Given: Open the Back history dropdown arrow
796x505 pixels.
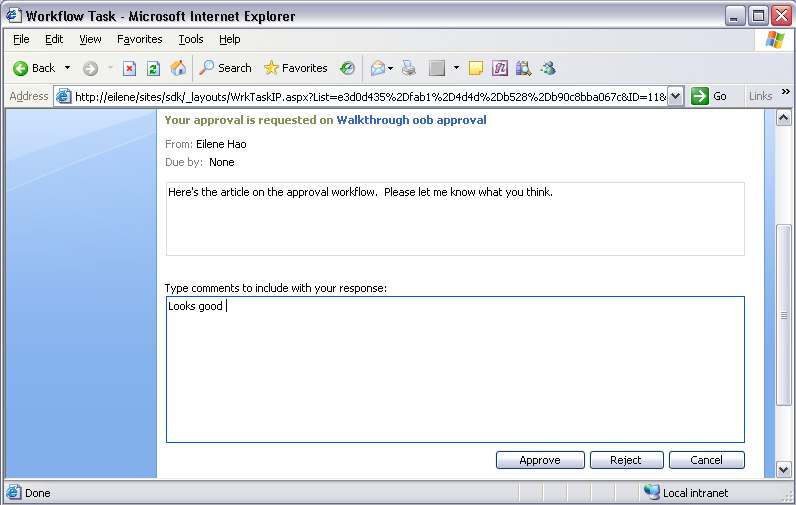Looking at the screenshot, I should 67,68.
